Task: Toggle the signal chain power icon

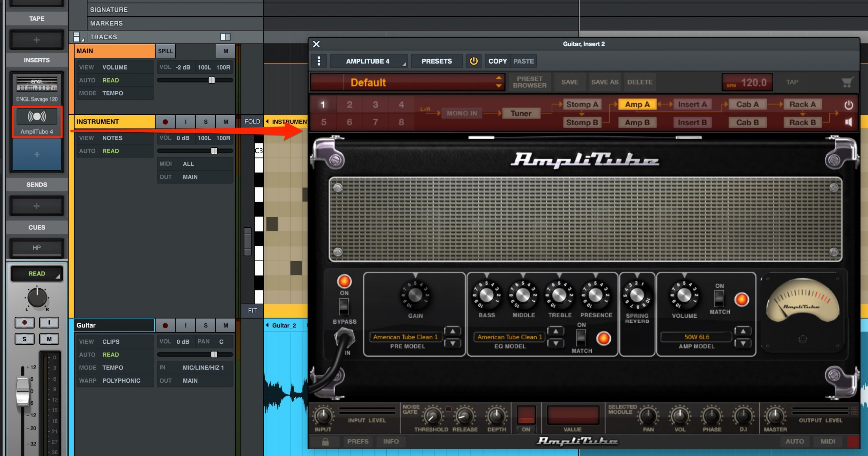Action: pyautogui.click(x=849, y=105)
